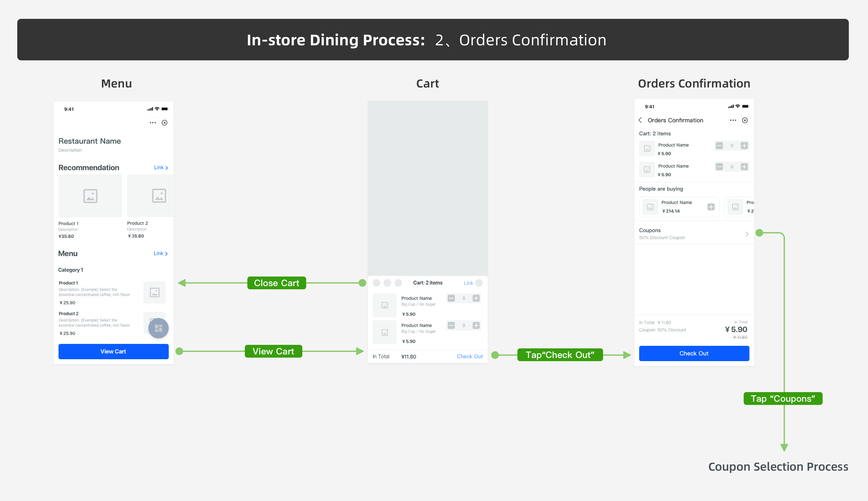Click the Link text in cart header

[x=468, y=283]
